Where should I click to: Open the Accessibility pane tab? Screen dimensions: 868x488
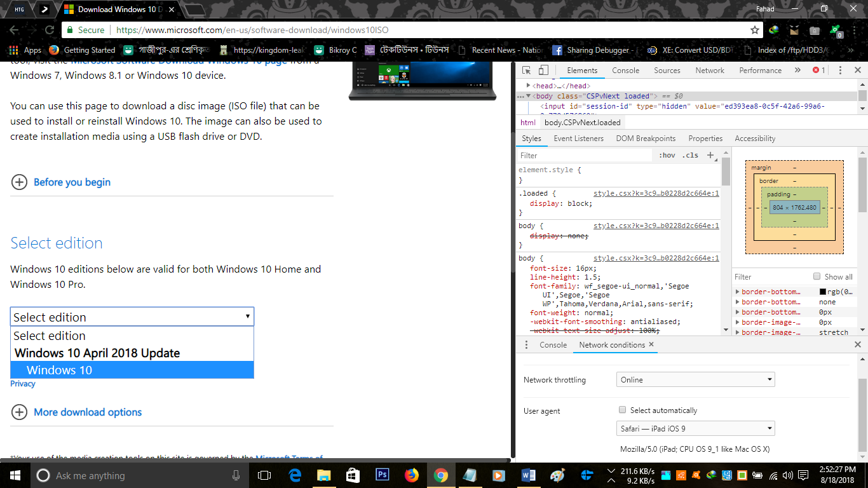point(755,139)
